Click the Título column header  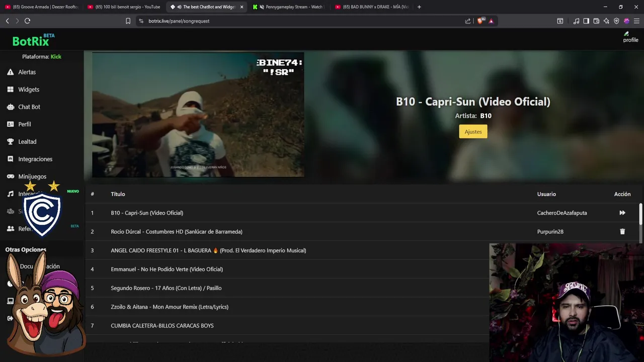pyautogui.click(x=118, y=194)
